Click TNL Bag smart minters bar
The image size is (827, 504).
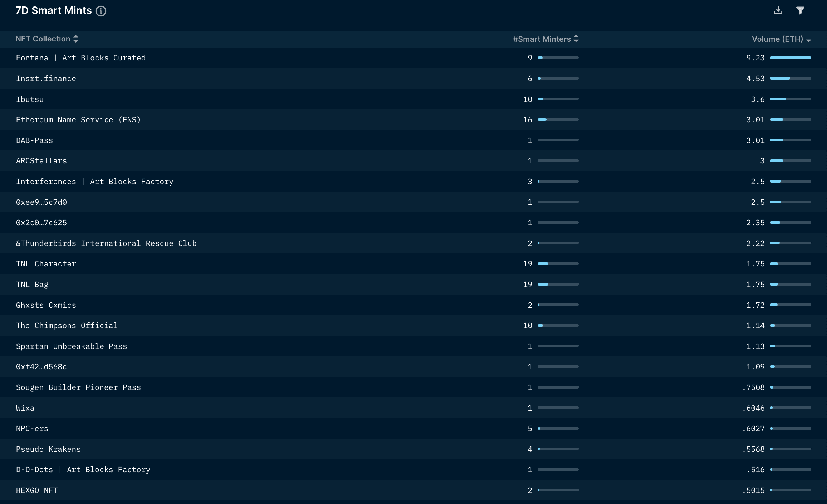(558, 284)
